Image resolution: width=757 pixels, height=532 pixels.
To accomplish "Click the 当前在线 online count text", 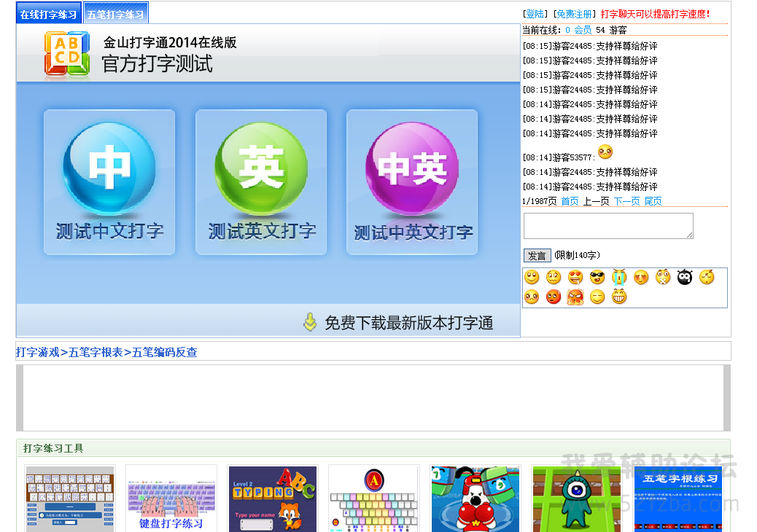I will pos(575,30).
